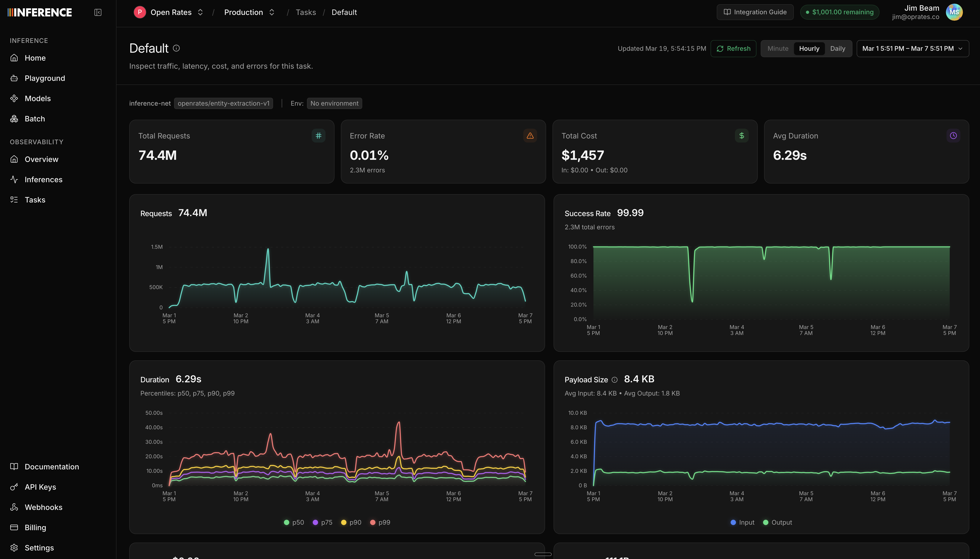Open the Mar 1 – Mar 7 date range picker
Screen dimensions: 980x559
tap(912, 48)
